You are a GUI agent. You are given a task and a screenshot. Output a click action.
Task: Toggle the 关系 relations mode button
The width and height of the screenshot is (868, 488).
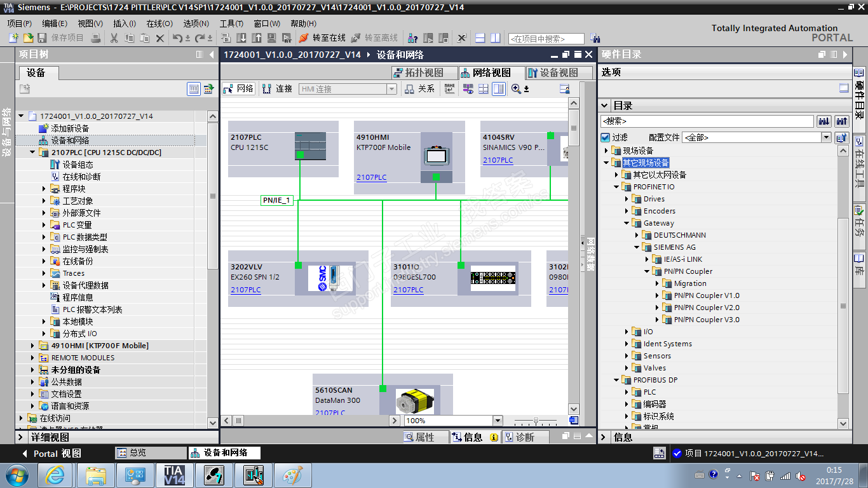coord(420,89)
